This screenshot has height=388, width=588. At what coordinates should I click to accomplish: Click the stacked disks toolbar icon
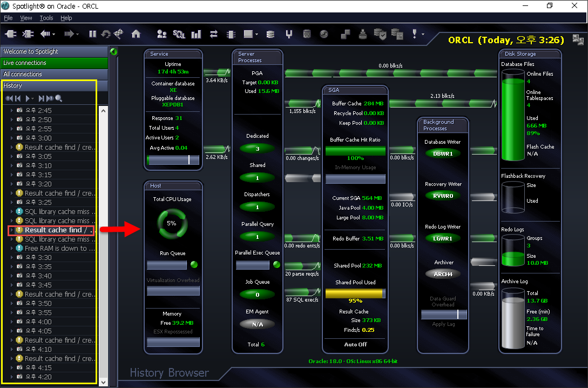(270, 35)
